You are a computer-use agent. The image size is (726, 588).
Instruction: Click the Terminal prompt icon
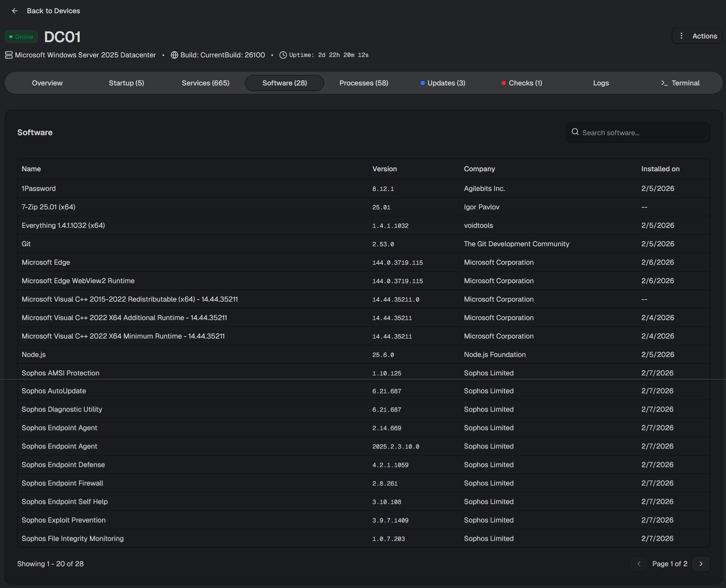[664, 83]
